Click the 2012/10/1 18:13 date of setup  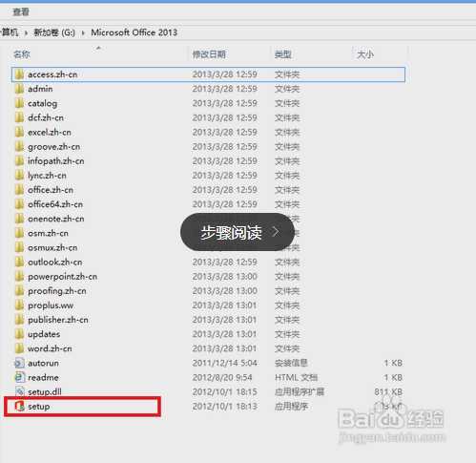[x=224, y=407]
